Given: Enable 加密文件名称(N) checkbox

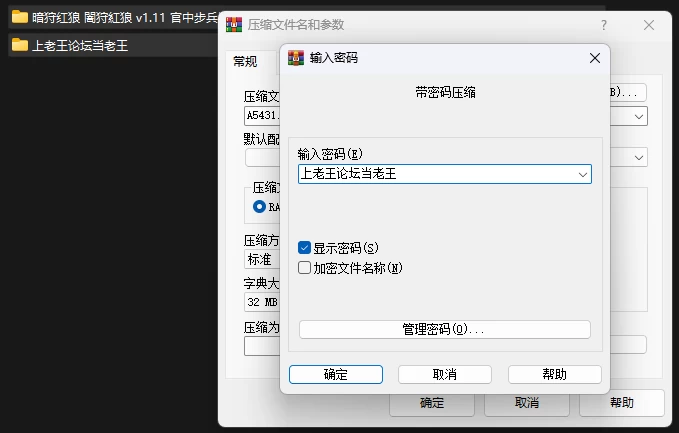Looking at the screenshot, I should (304, 268).
